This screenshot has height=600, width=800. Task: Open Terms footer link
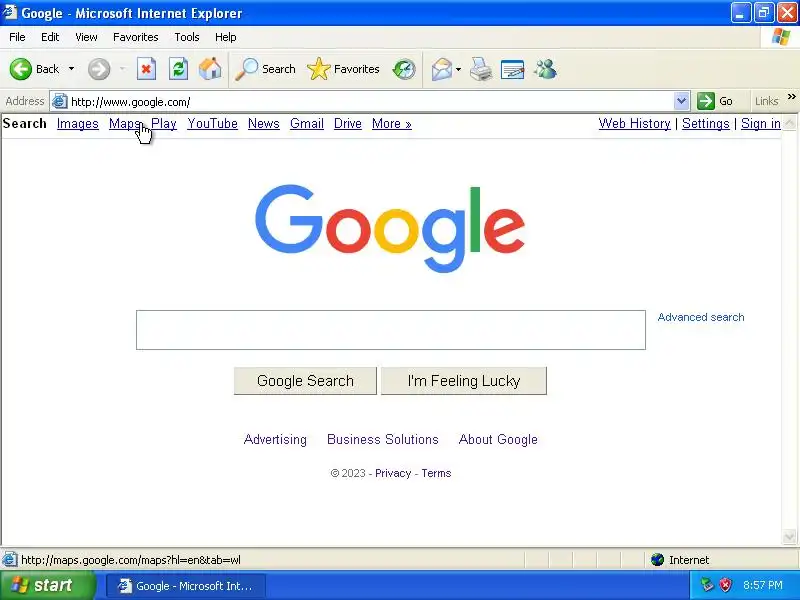point(436,473)
